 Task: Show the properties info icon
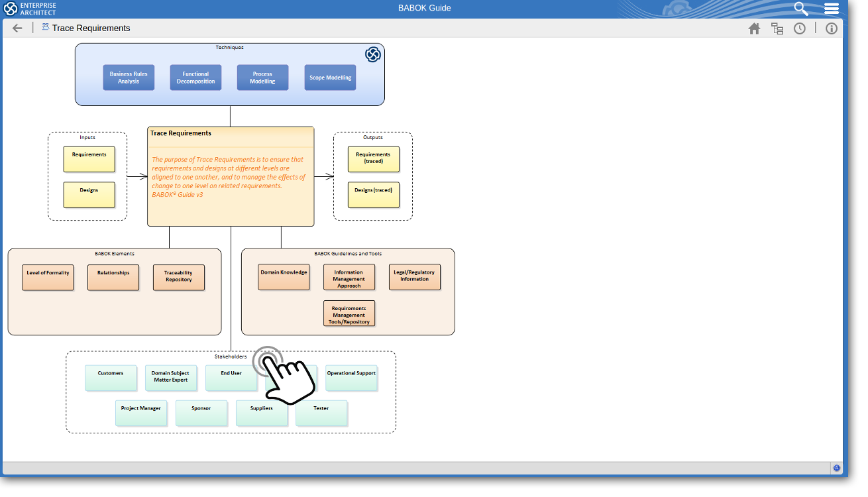tap(832, 28)
